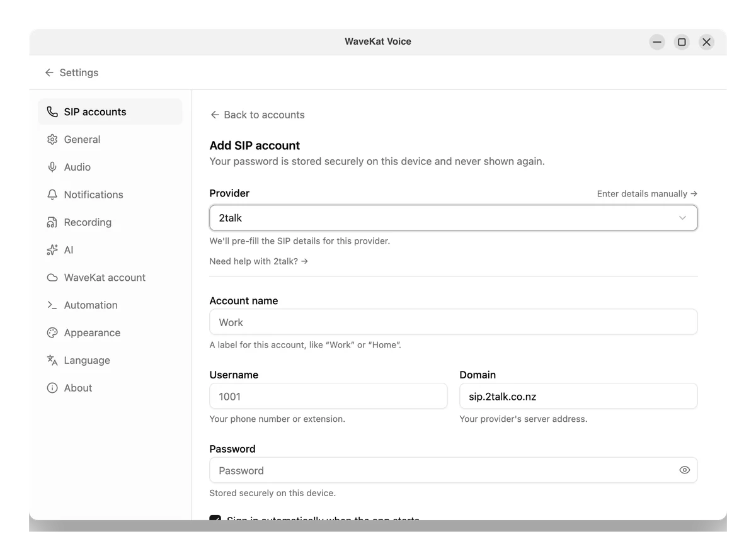756x549 pixels.
Task: Open the SIP accounts settings section
Action: coord(110,112)
